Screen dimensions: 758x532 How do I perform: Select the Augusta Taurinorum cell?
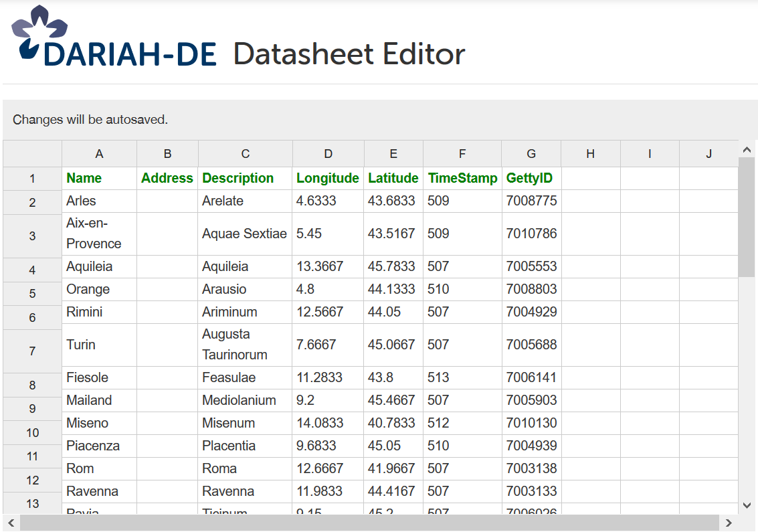pos(245,345)
